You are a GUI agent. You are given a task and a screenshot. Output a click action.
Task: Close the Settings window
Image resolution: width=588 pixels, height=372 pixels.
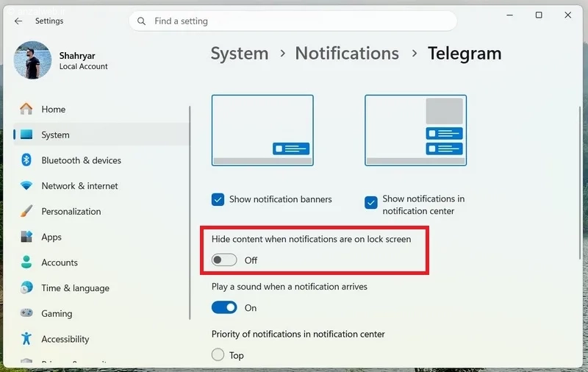(x=567, y=15)
